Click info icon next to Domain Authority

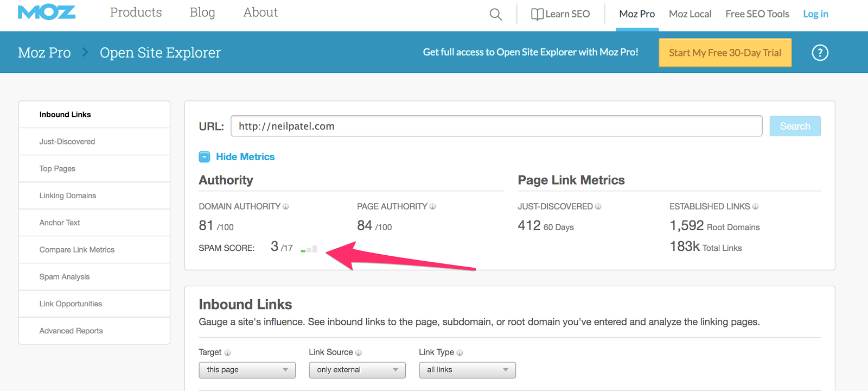[x=286, y=206]
